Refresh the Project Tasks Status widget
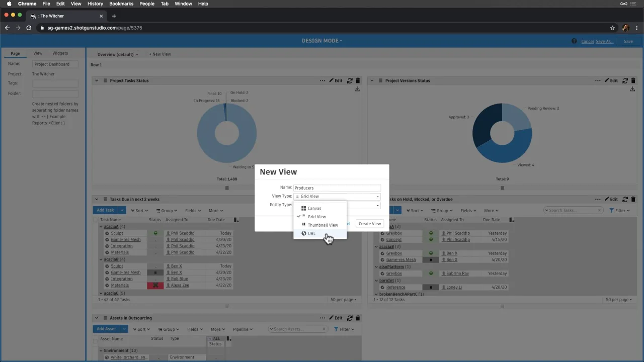This screenshot has height=362, width=644. [350, 80]
